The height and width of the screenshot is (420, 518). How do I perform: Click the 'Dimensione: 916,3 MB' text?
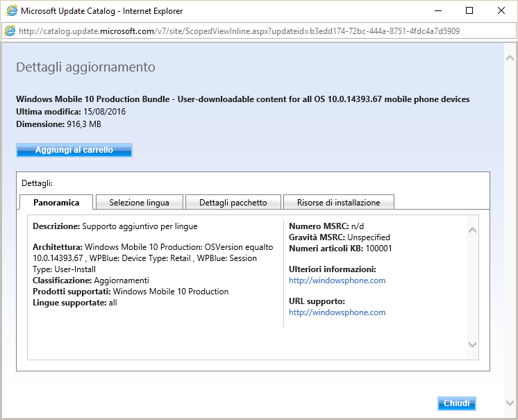click(58, 124)
